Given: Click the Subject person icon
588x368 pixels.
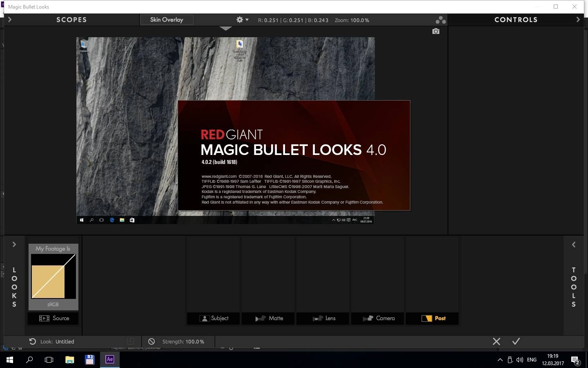Looking at the screenshot, I should (204, 318).
